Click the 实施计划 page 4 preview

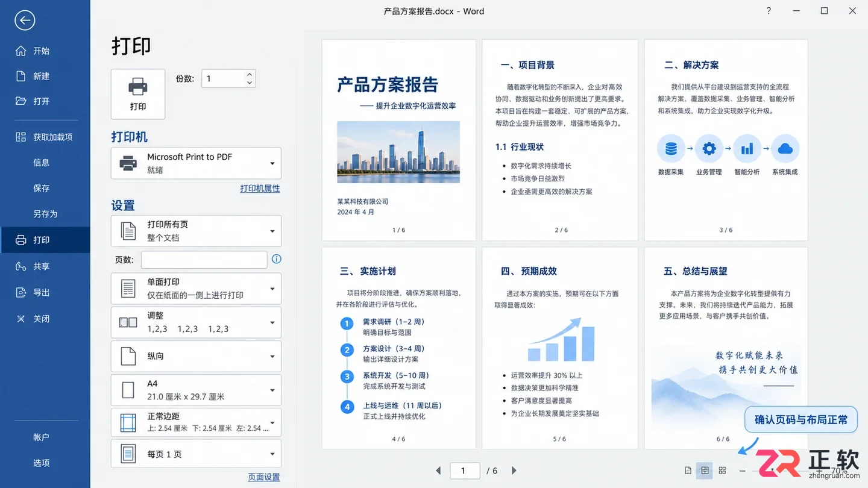pyautogui.click(x=398, y=348)
